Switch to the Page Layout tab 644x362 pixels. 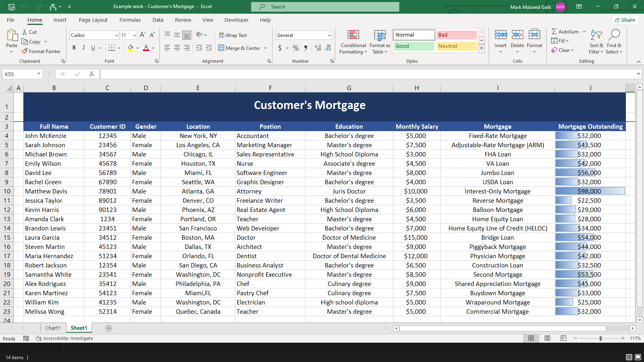(93, 20)
